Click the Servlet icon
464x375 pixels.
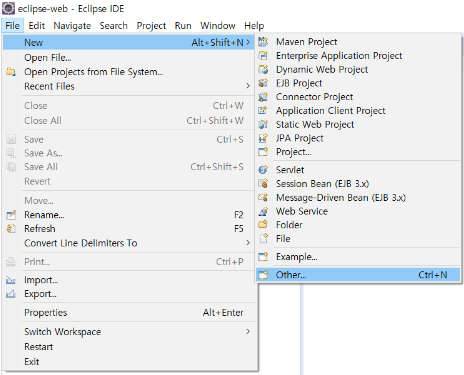click(x=263, y=170)
